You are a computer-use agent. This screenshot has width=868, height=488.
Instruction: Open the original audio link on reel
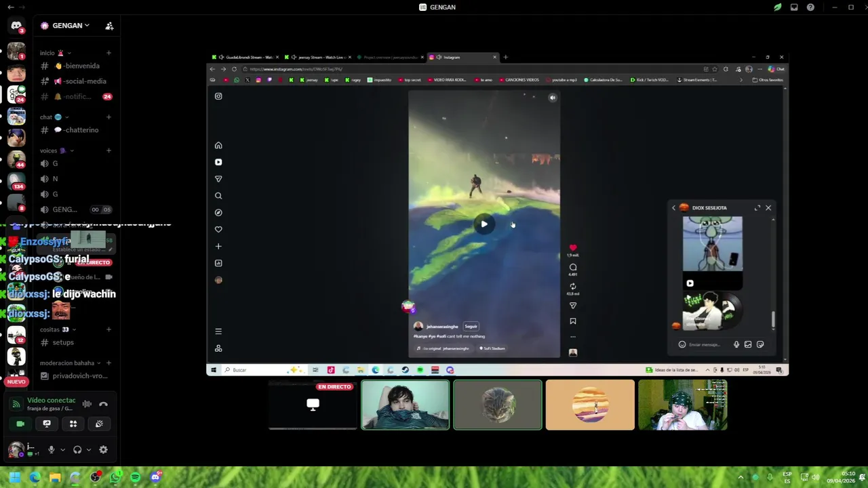point(443,348)
